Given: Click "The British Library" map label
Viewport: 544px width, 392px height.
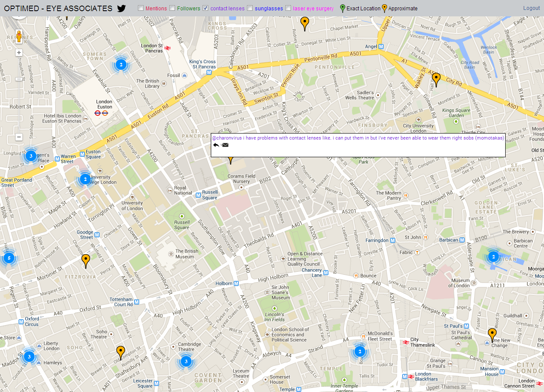Looking at the screenshot, I should [148, 84].
